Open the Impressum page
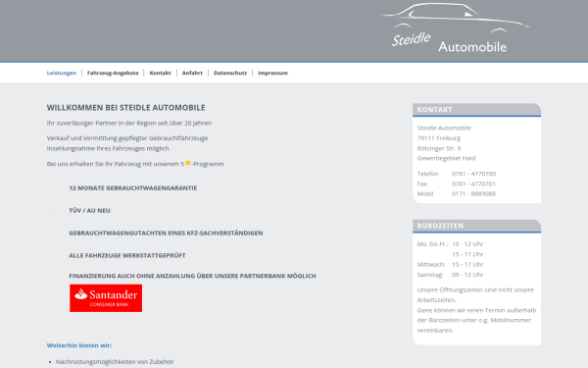Viewport: 588px width, 368px height. [x=272, y=73]
